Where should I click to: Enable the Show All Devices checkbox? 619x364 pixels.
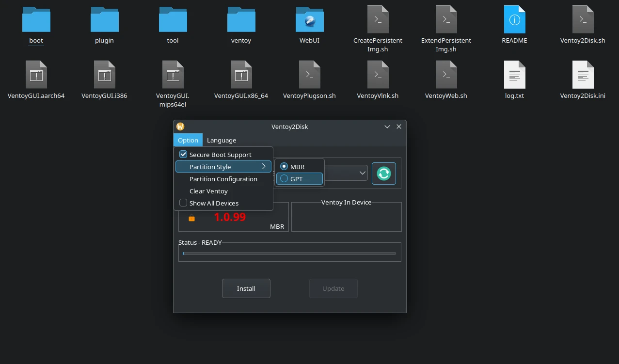point(183,203)
